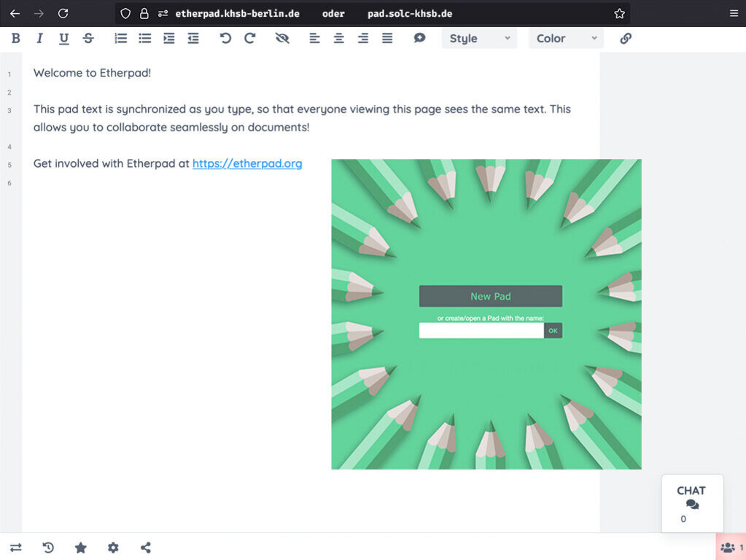Open pad settings gear

[113, 548]
